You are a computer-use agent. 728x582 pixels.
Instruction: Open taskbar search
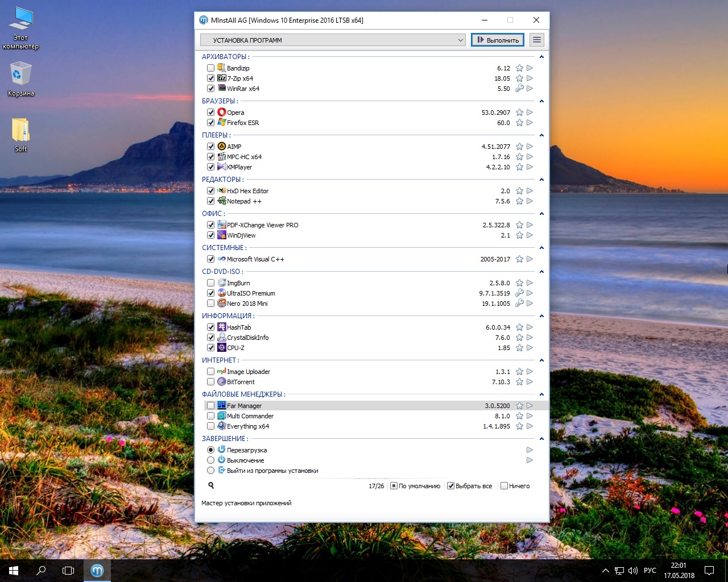[41, 571]
